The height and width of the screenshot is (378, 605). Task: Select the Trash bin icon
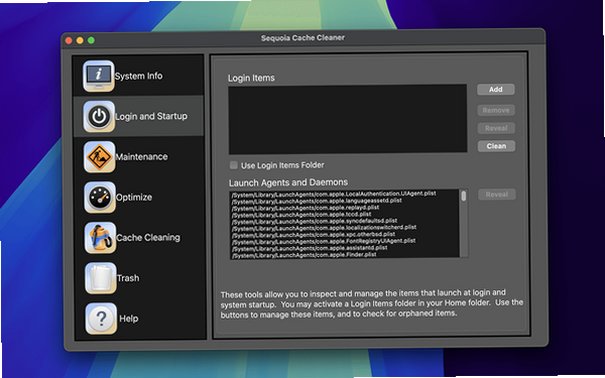101,278
